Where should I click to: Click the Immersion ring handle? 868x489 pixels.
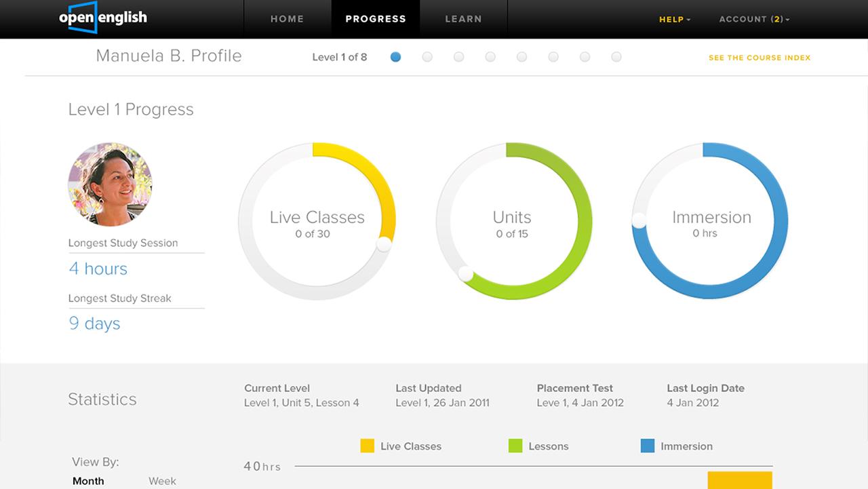(639, 220)
